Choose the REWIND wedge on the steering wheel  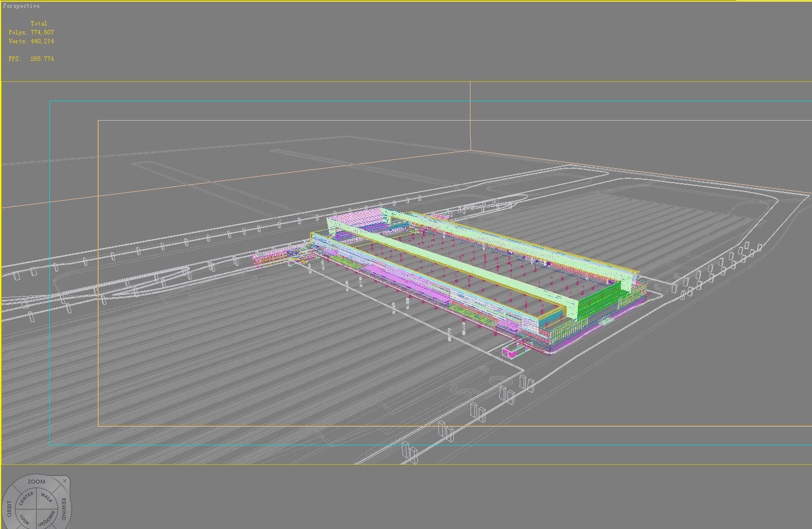pyautogui.click(x=64, y=509)
